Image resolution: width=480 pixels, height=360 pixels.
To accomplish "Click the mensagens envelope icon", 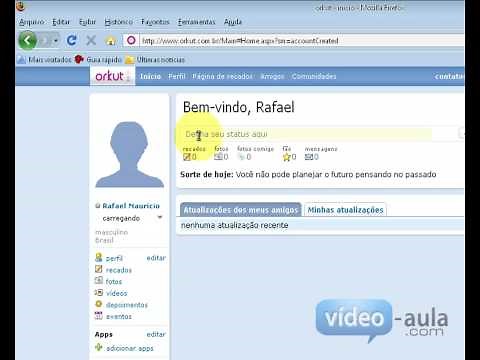I will coord(309,156).
